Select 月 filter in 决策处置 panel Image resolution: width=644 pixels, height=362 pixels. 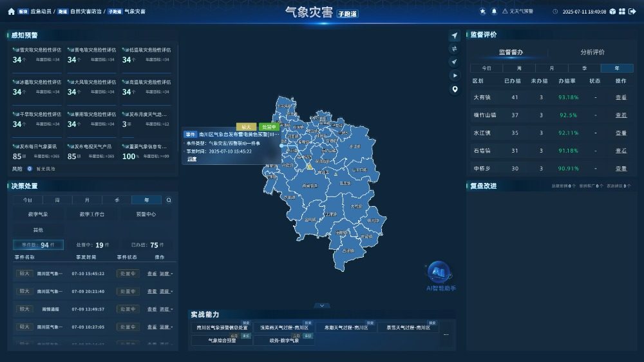pos(87,200)
